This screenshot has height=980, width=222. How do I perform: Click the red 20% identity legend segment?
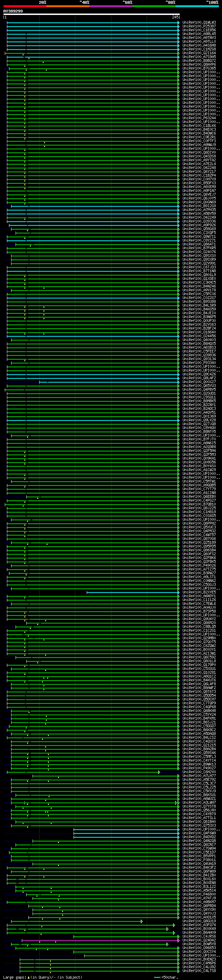click(25, 6)
